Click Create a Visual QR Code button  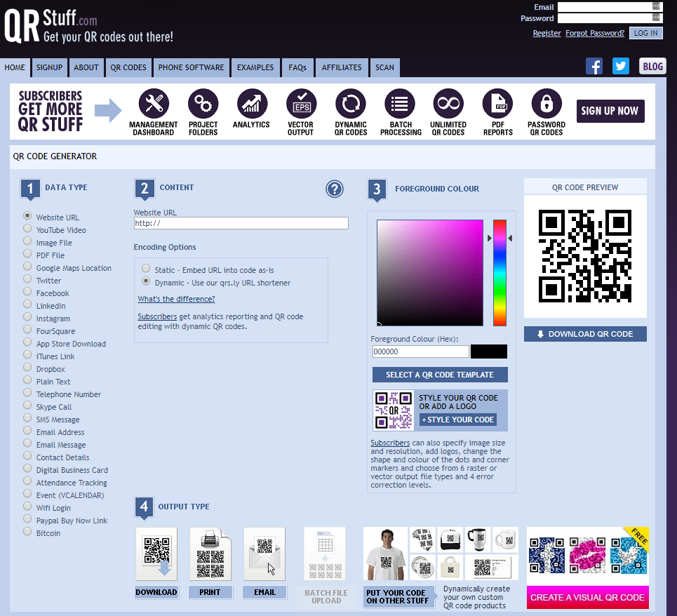click(588, 598)
